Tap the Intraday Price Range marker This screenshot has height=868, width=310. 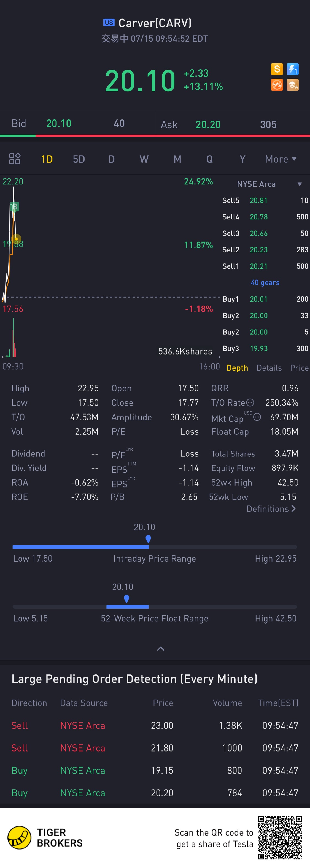point(148,539)
